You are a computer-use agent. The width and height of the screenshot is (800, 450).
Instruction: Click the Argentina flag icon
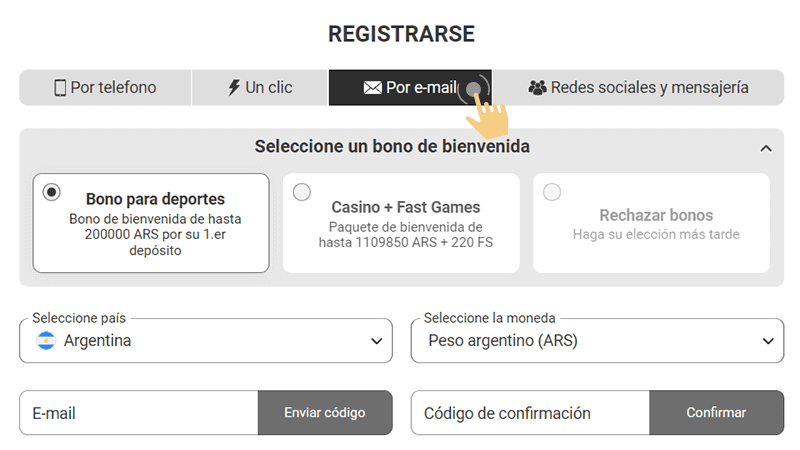(46, 341)
